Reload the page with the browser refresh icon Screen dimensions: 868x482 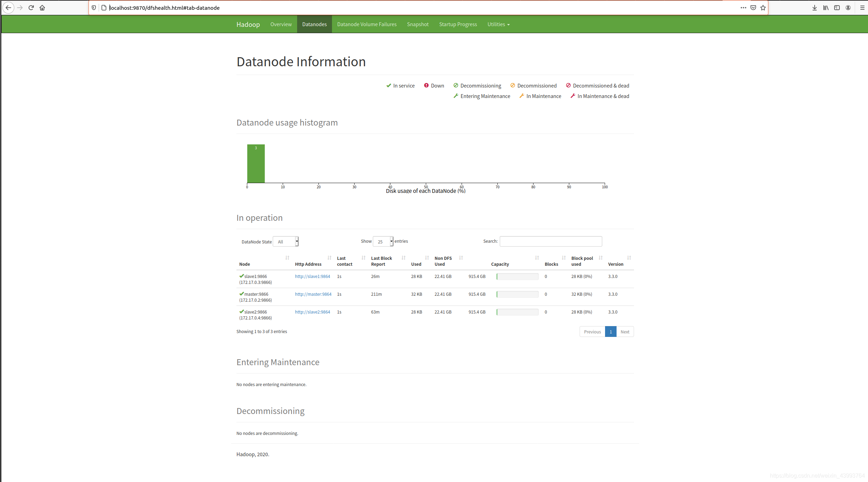click(x=31, y=8)
